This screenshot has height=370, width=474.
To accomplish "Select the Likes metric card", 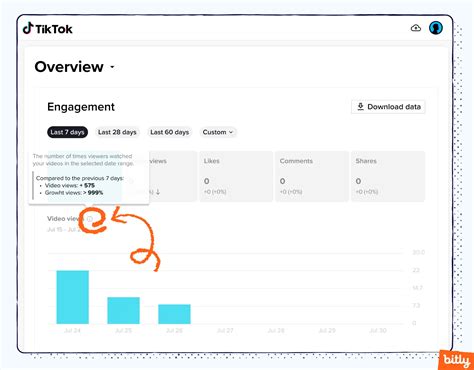I will click(236, 176).
